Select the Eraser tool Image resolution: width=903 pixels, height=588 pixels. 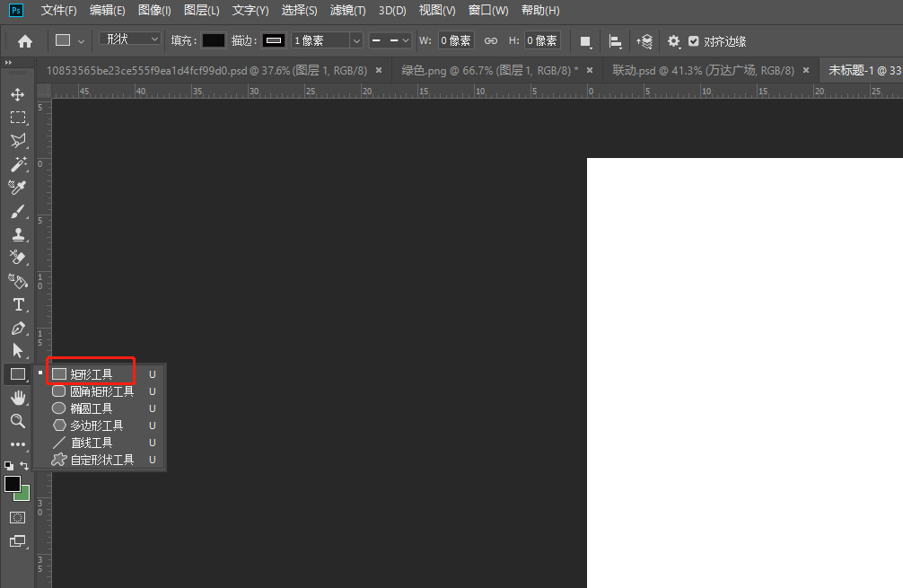(x=18, y=258)
